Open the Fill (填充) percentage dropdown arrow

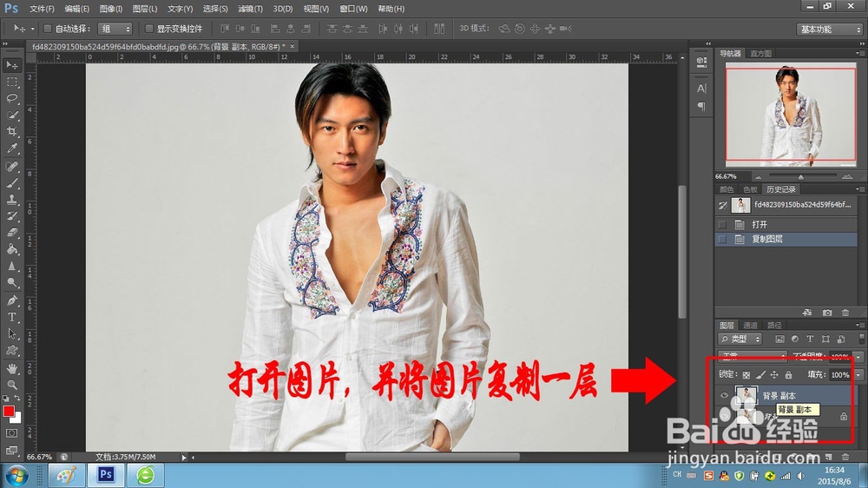coord(858,375)
